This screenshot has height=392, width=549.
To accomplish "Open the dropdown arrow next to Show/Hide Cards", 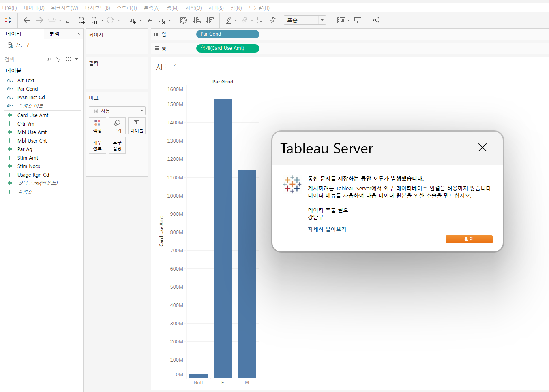I will coord(348,21).
